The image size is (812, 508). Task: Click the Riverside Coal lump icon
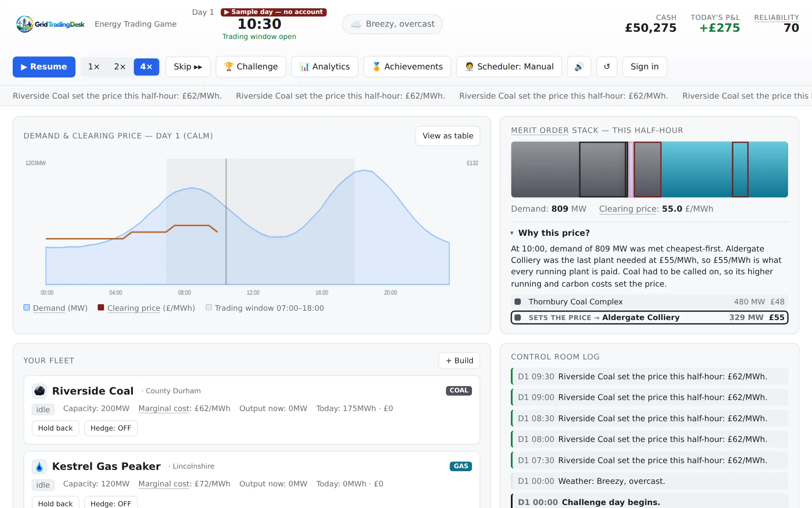pyautogui.click(x=39, y=391)
